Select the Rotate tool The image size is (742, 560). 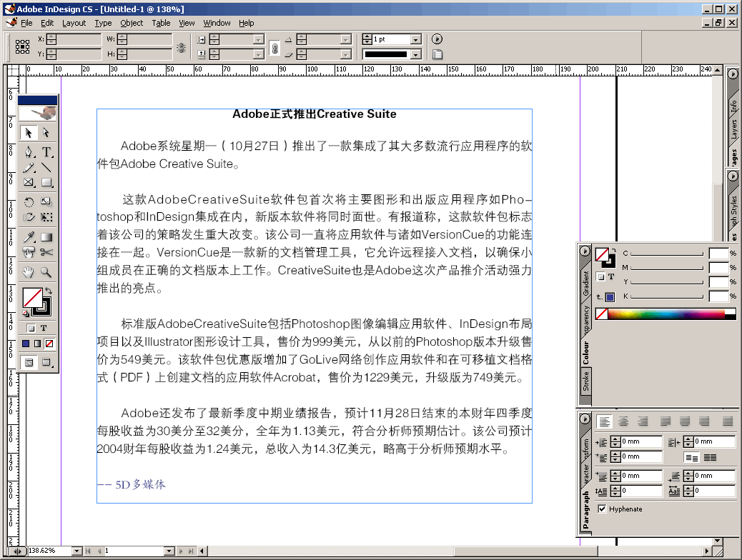click(29, 202)
